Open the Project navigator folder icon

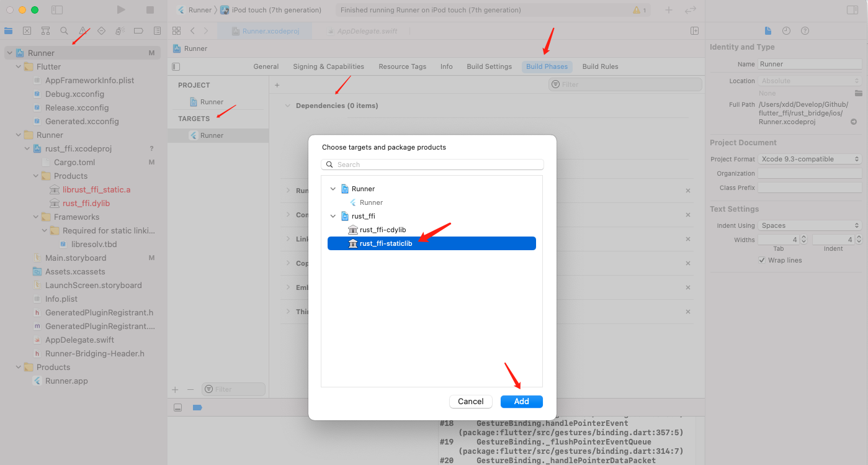click(x=9, y=30)
